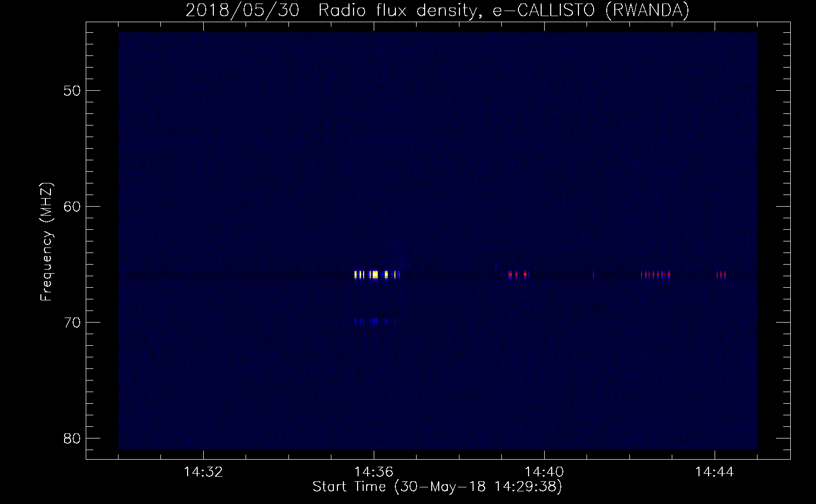The image size is (816, 504).
Task: Click the 14:40 time tick label
Action: tap(544, 472)
